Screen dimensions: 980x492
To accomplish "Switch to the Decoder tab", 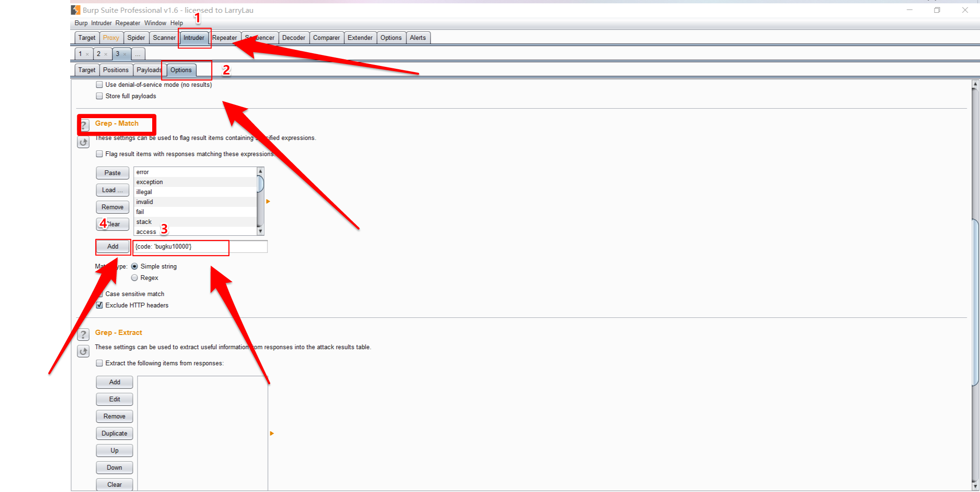I will [293, 38].
